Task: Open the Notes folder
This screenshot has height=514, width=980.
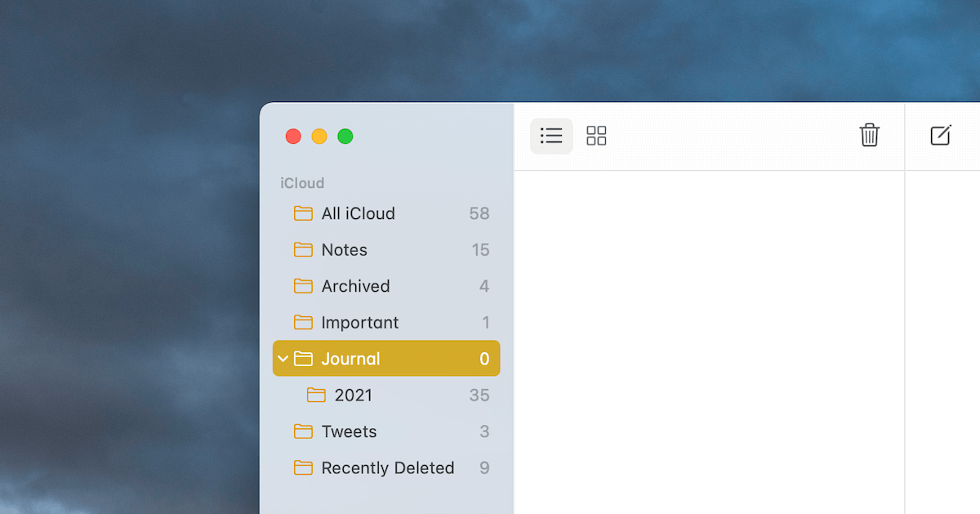Action: [x=343, y=249]
